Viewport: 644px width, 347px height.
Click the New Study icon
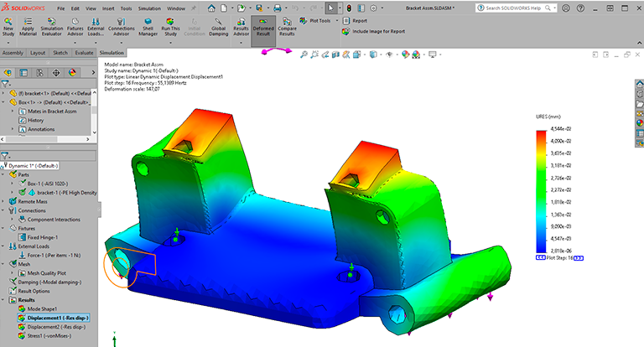pos(9,28)
